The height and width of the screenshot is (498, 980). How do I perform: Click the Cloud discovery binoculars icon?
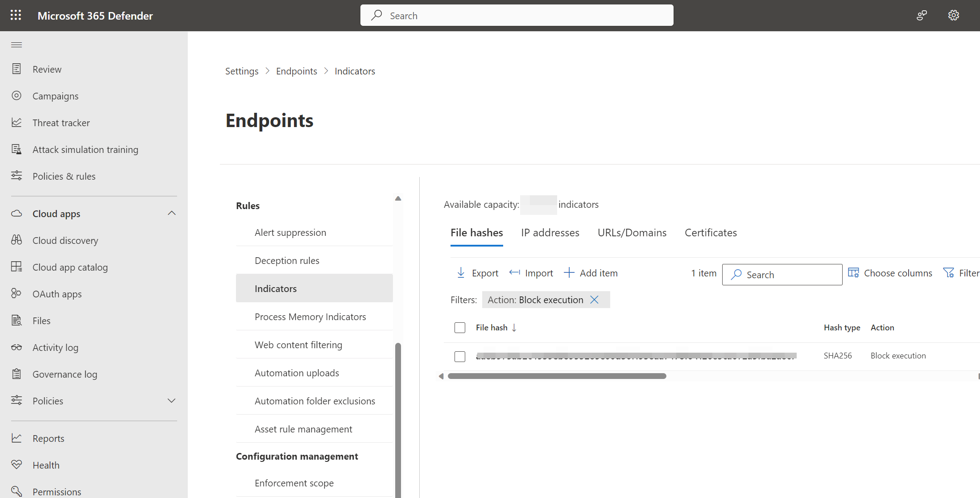pyautogui.click(x=17, y=240)
